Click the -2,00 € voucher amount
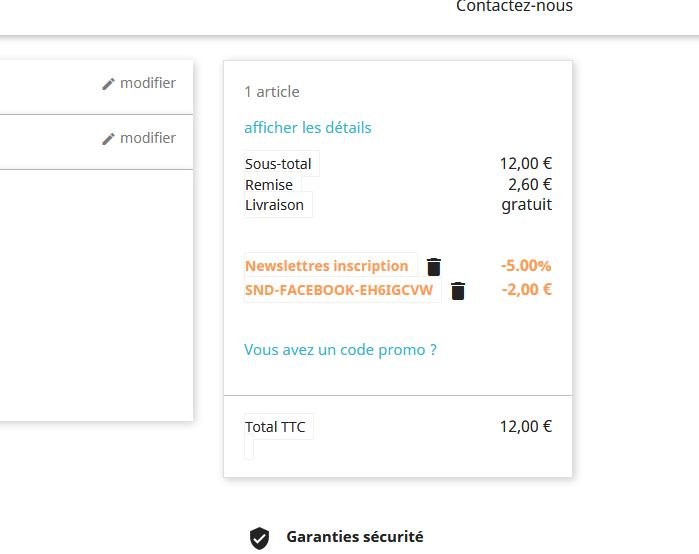Viewport: 699px width, 554px height. (526, 290)
